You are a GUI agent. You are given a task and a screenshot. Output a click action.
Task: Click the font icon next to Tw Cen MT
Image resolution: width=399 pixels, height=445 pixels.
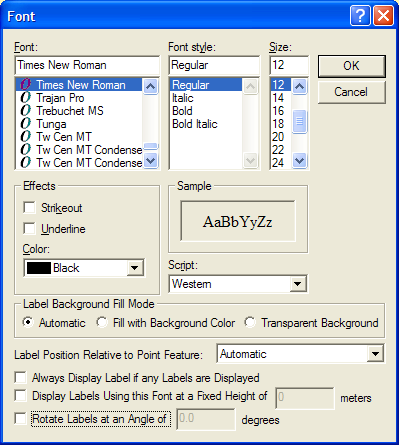26,137
